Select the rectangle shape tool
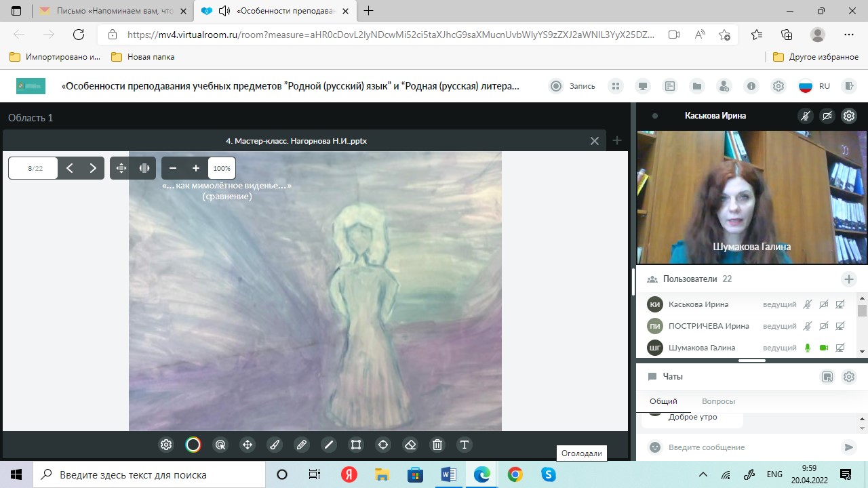This screenshot has width=868, height=488. pyautogui.click(x=356, y=445)
